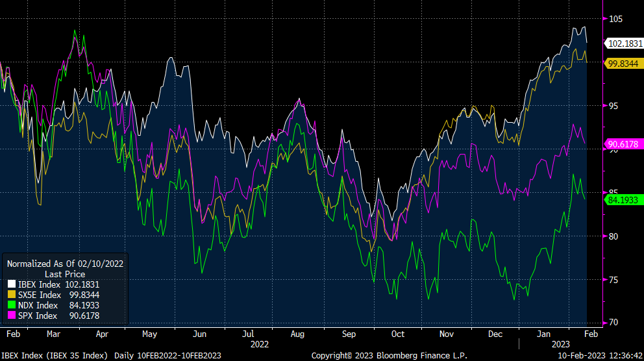
Task: Click the 2022 year label
Action: [x=259, y=344]
